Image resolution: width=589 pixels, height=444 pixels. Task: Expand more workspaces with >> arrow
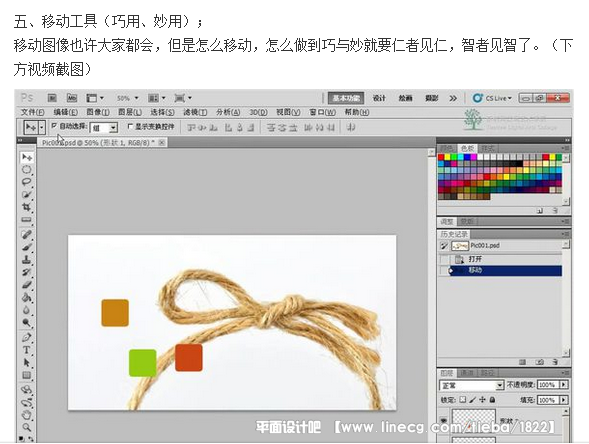coord(453,98)
